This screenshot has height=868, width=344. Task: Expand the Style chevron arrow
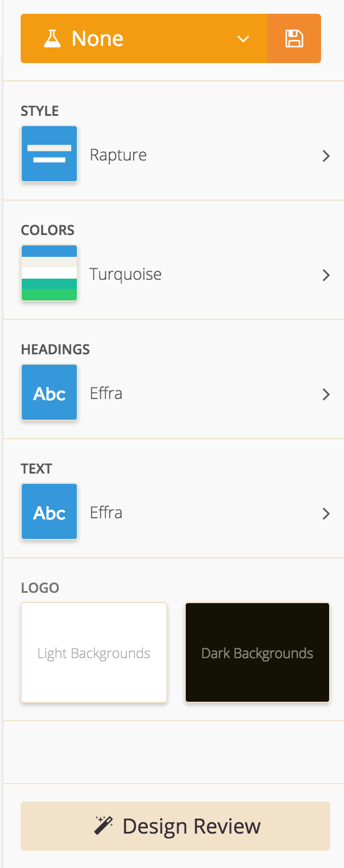coord(326,156)
